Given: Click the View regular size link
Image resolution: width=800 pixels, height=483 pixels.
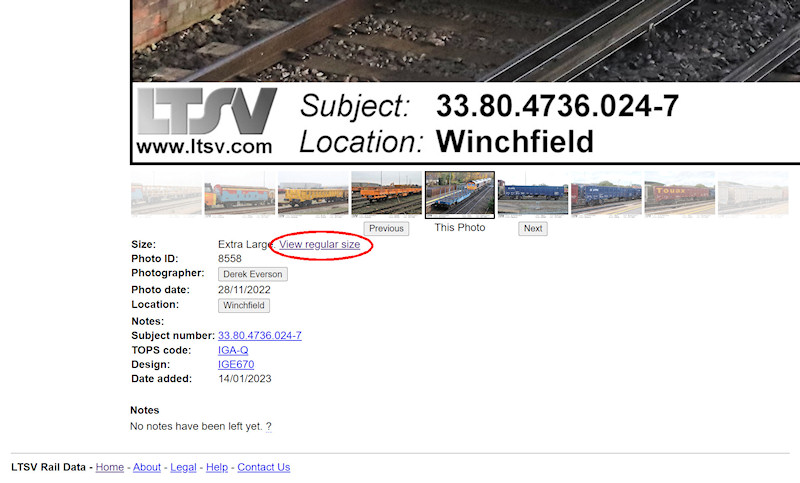Looking at the screenshot, I should (319, 244).
